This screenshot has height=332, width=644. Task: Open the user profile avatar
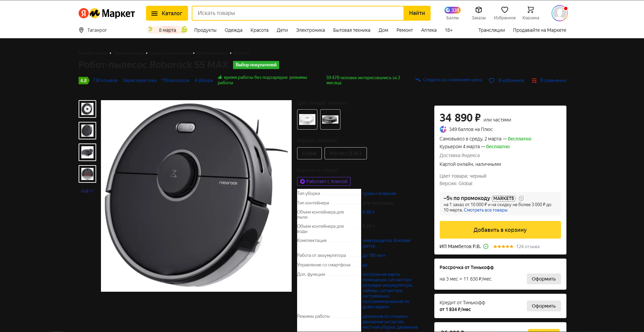tap(559, 13)
